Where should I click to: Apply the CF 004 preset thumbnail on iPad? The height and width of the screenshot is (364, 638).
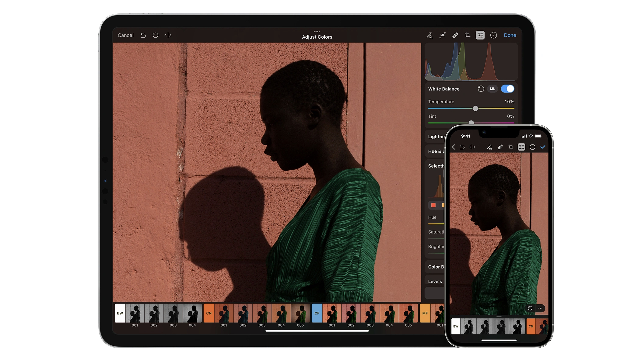(389, 313)
